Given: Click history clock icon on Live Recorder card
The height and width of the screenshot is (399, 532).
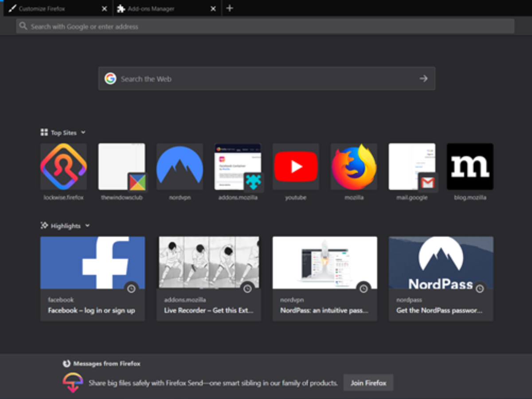Looking at the screenshot, I should tap(247, 289).
